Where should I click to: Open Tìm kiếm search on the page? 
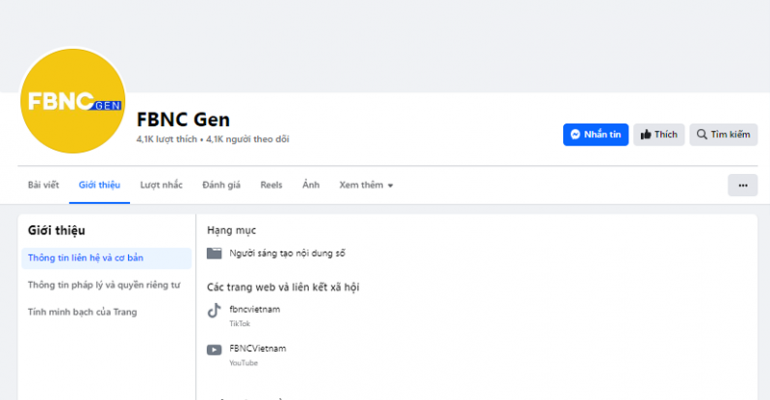723,134
